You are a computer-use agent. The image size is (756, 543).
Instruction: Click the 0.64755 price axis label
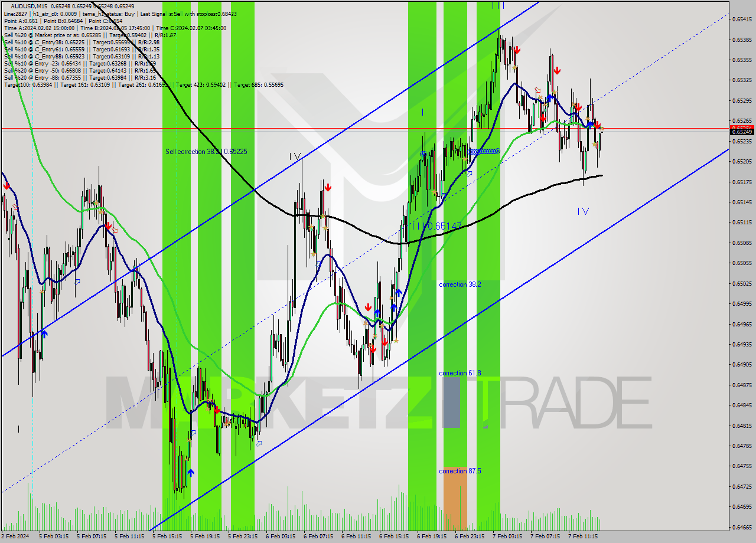(x=742, y=466)
